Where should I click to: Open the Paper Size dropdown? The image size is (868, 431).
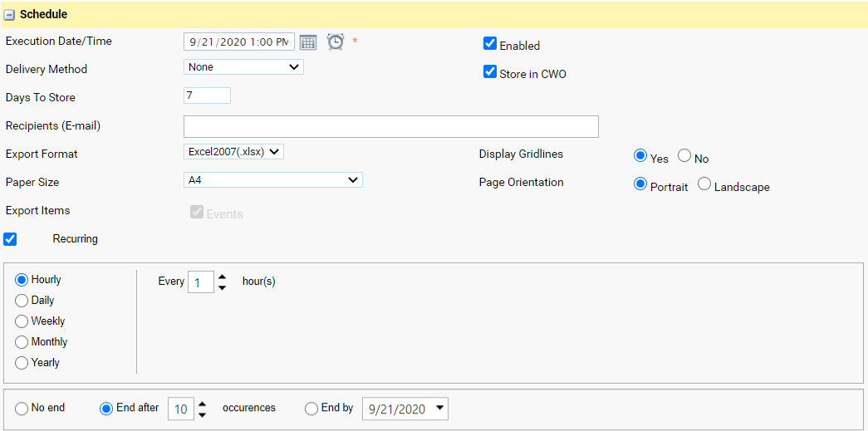[273, 180]
